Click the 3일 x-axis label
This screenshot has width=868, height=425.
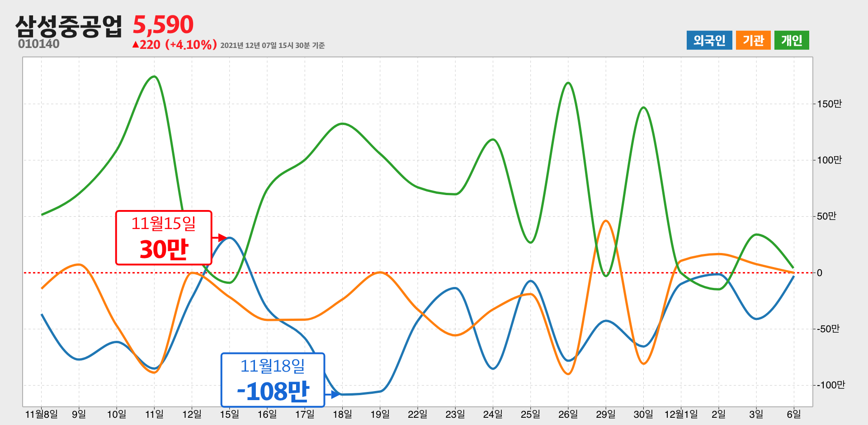[x=756, y=414]
